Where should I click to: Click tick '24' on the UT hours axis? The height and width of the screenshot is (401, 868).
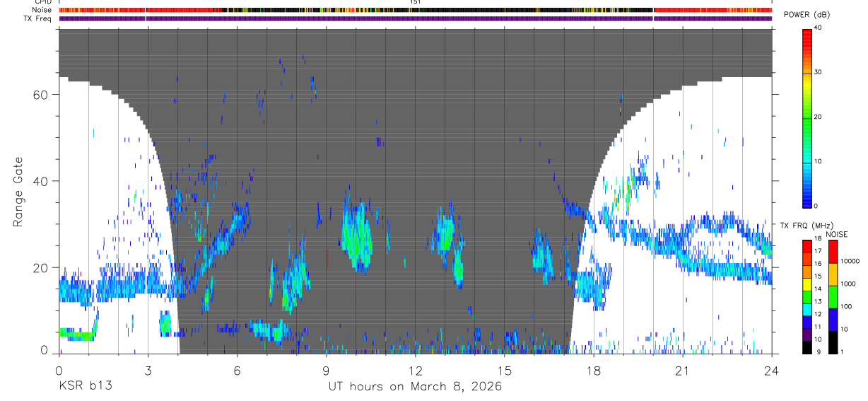pyautogui.click(x=772, y=371)
